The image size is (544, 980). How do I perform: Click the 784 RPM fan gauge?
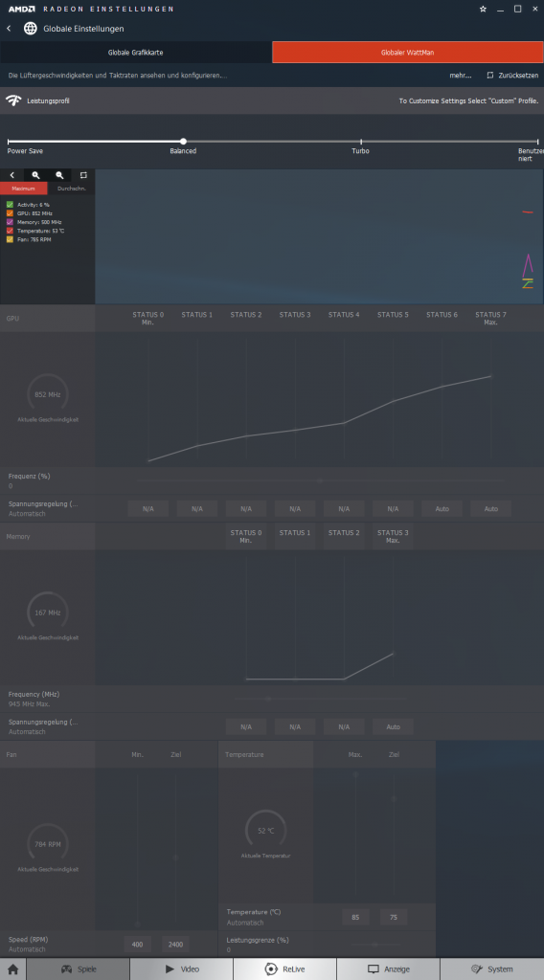[x=48, y=844]
